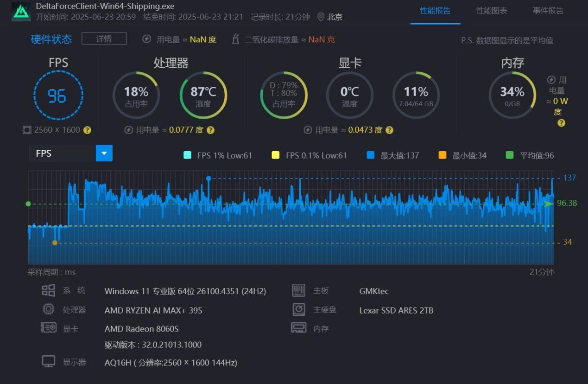Switch to the 性能图表 tab

pyautogui.click(x=492, y=11)
